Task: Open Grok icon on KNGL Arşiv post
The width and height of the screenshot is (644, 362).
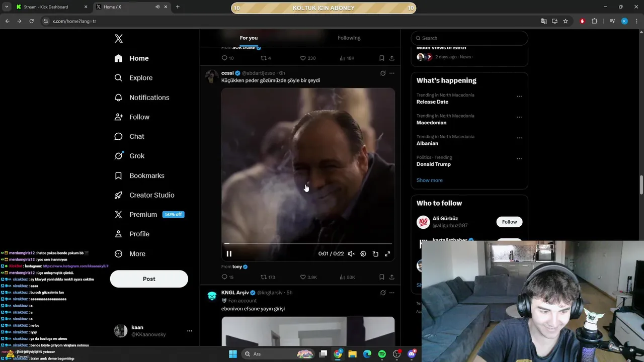Action: click(383, 293)
